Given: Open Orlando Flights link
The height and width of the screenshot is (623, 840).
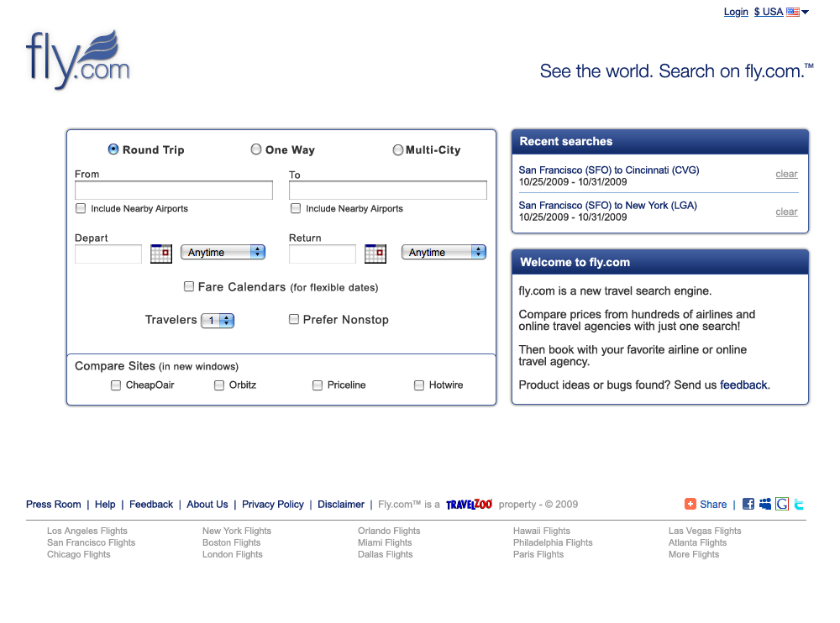Looking at the screenshot, I should 389,531.
